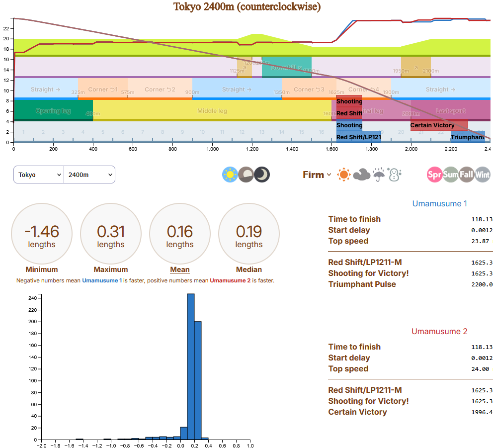The image size is (493, 448).
Task: Click the Opening leg phase region
Action: (53, 111)
